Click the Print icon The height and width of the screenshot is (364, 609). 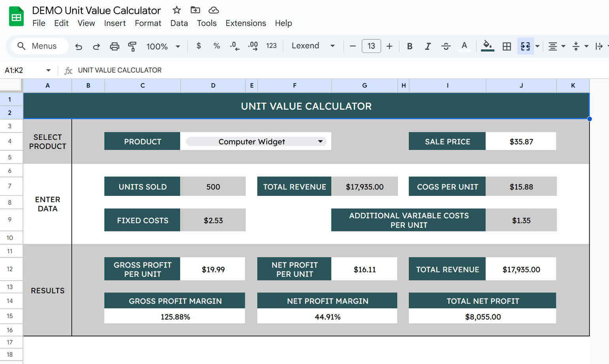click(114, 47)
